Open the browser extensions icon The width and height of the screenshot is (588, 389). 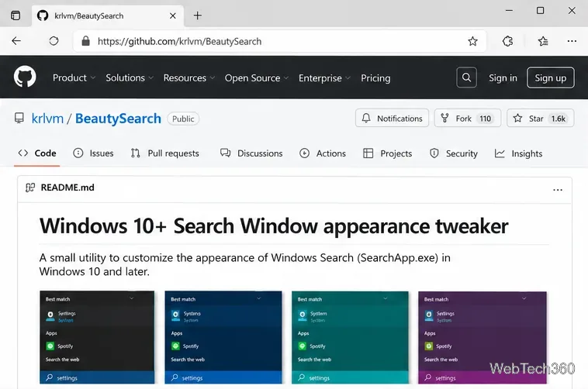[x=507, y=41]
